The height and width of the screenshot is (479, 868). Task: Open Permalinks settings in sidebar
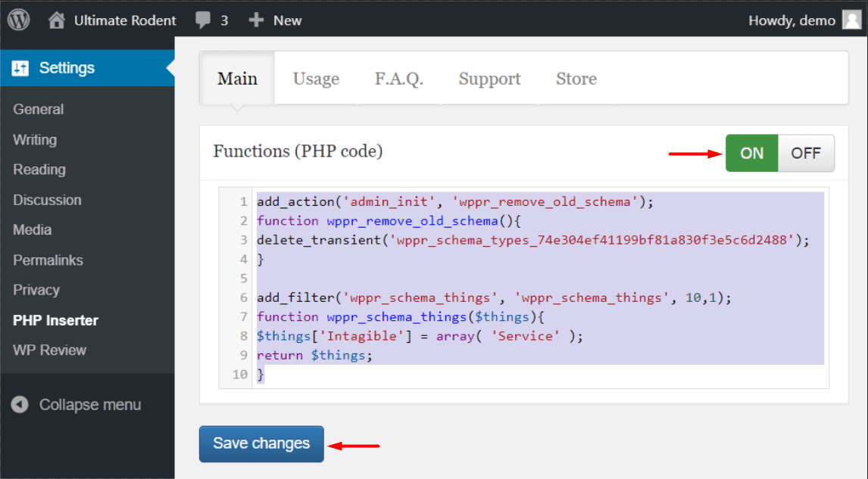point(48,260)
